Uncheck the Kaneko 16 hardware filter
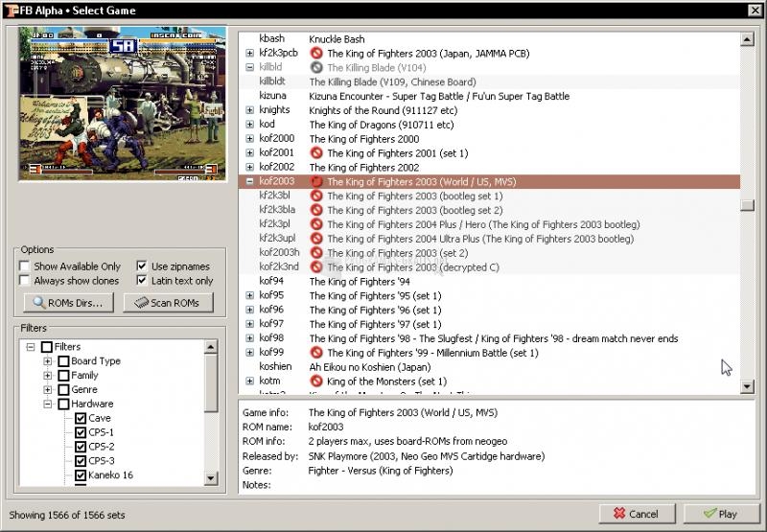Screen dimensions: 767x532 coord(81,474)
